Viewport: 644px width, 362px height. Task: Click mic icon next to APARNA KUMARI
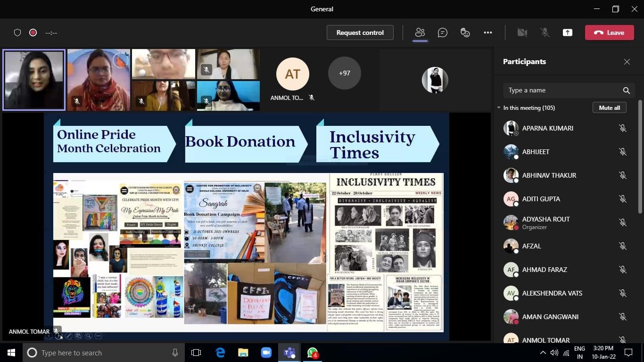[623, 128]
